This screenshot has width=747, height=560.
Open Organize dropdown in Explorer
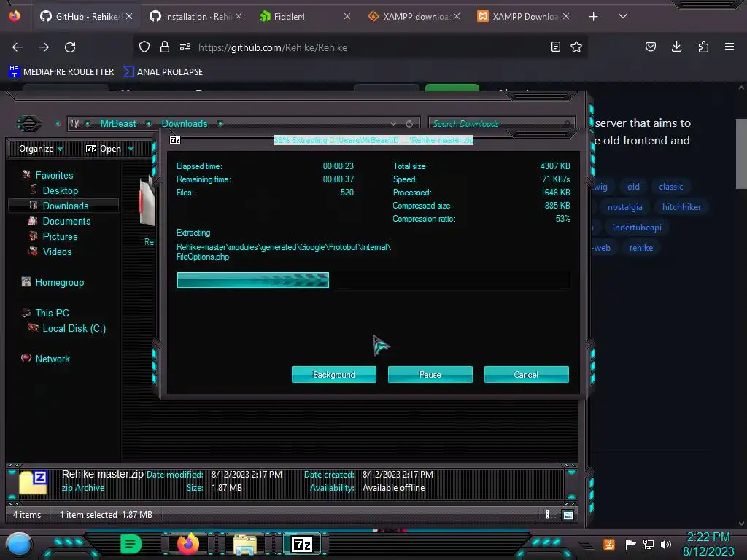click(41, 149)
